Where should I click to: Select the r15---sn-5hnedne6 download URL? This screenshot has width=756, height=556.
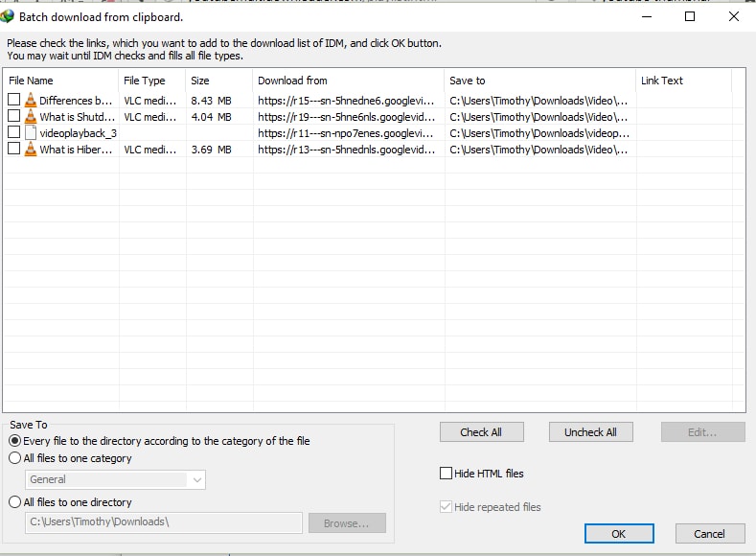[x=346, y=101]
